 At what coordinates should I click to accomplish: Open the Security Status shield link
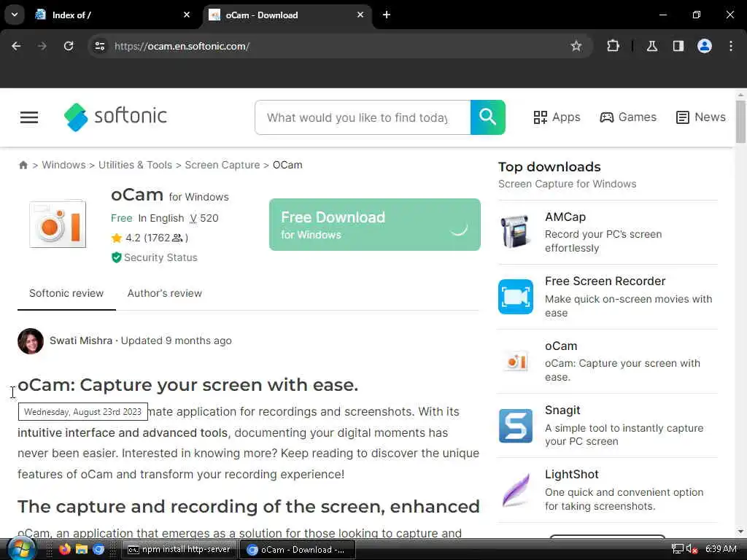(154, 257)
